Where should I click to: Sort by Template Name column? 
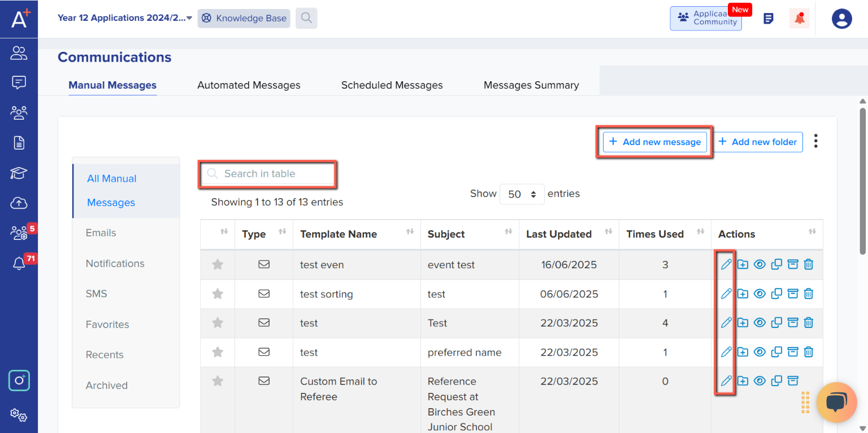click(x=357, y=234)
